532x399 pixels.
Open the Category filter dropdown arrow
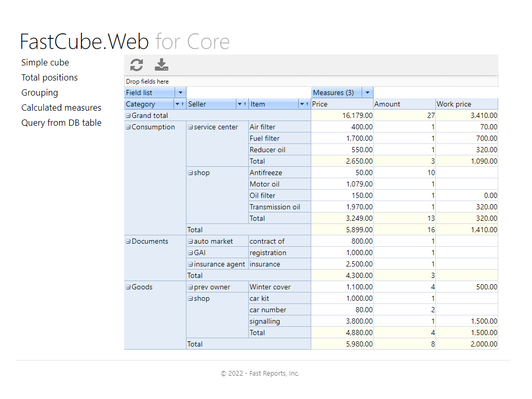[177, 104]
